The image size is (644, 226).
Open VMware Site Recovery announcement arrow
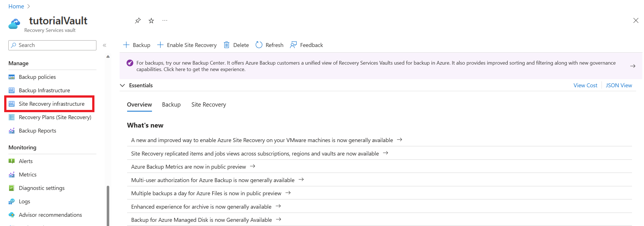(x=400, y=140)
